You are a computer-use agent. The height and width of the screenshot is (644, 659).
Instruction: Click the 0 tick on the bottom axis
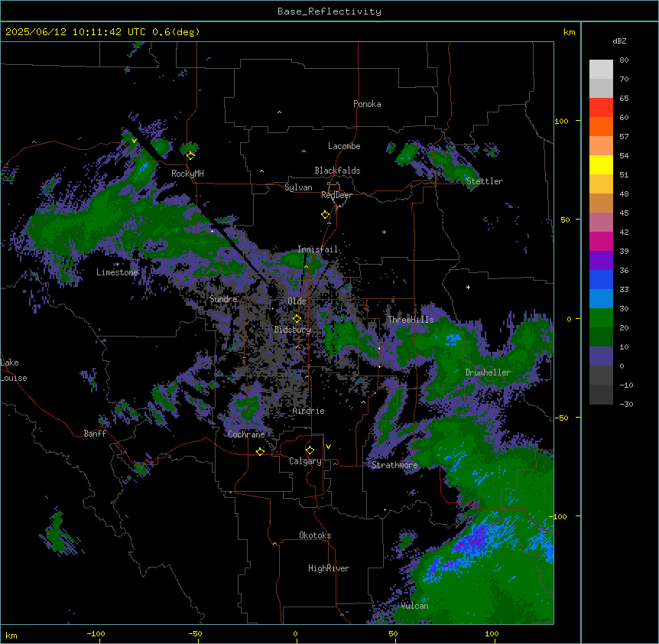295,633
